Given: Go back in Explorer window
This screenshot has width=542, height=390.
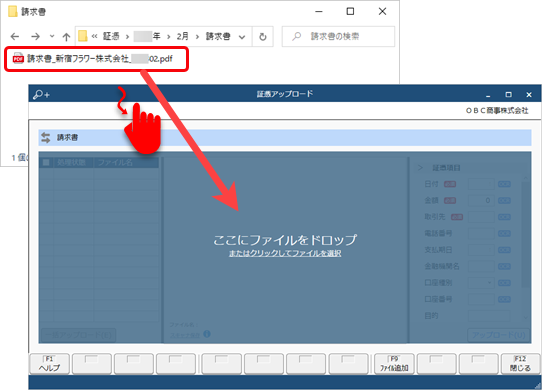Looking at the screenshot, I should pos(15,36).
